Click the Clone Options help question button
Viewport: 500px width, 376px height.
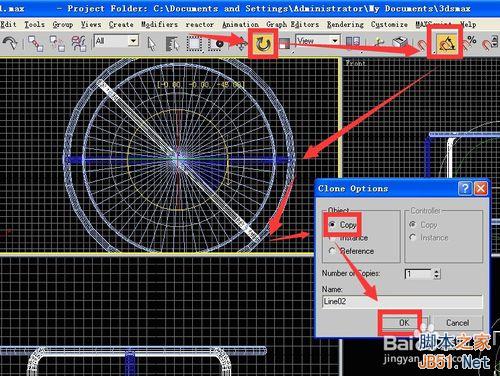(465, 189)
